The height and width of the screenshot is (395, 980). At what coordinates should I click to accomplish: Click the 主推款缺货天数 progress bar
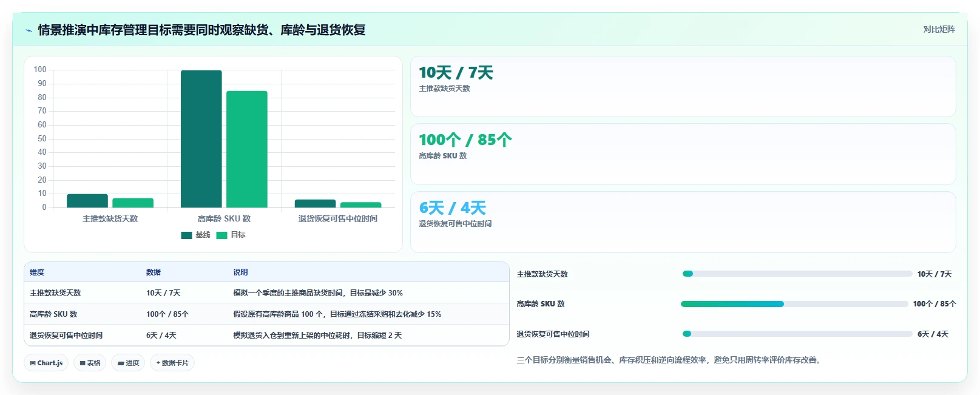pyautogui.click(x=797, y=274)
